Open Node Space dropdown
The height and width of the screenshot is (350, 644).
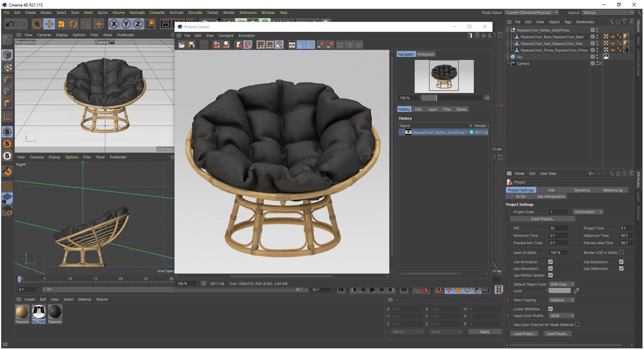(532, 12)
